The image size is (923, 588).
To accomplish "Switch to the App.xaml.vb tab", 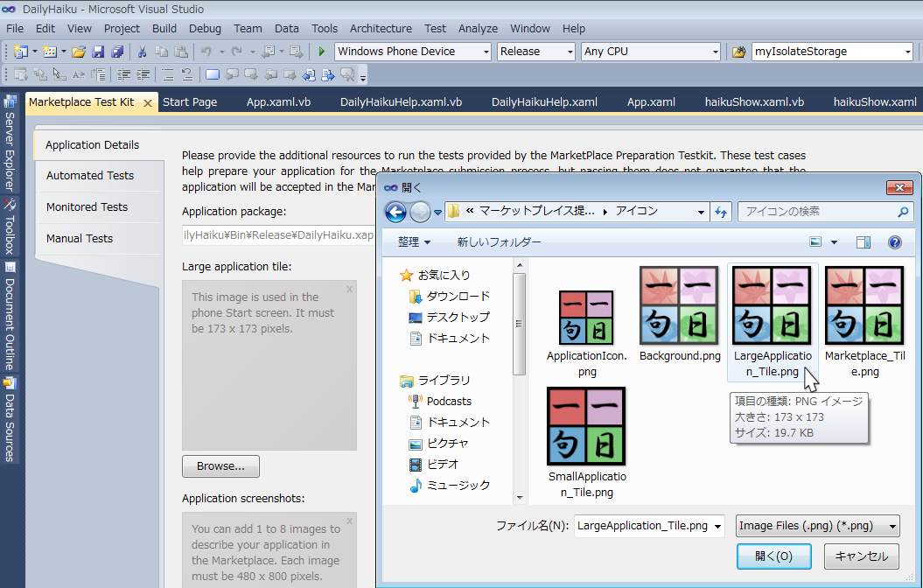I will coord(278,101).
